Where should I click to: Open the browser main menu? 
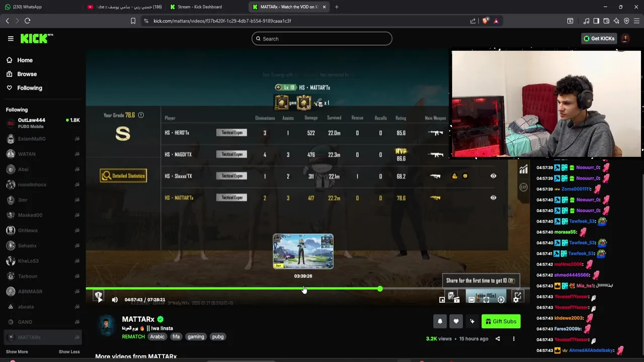click(637, 21)
